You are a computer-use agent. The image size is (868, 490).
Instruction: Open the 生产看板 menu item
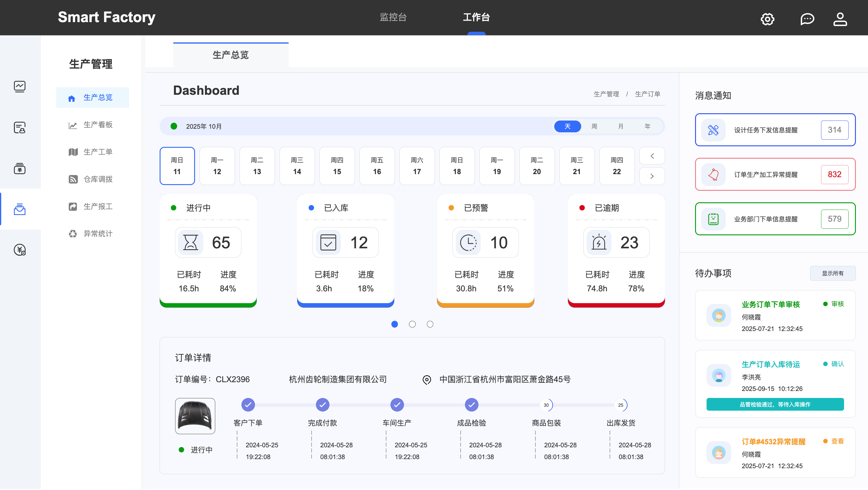pyautogui.click(x=98, y=125)
